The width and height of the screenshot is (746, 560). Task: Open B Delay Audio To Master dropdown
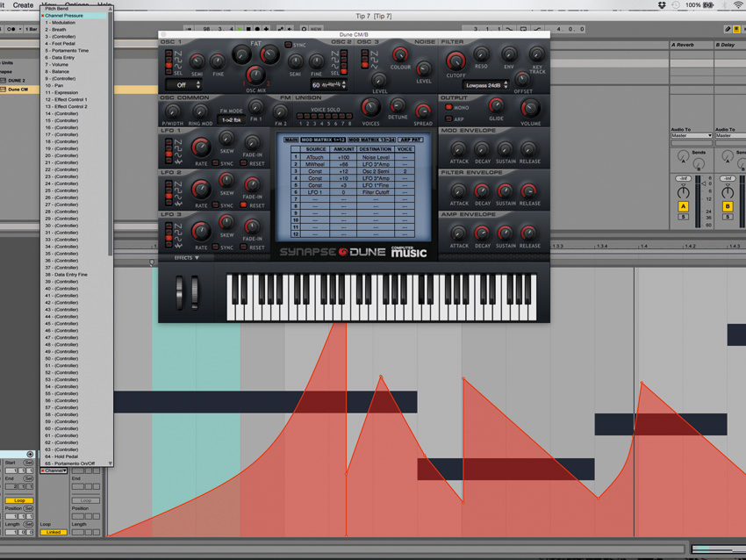click(x=730, y=135)
